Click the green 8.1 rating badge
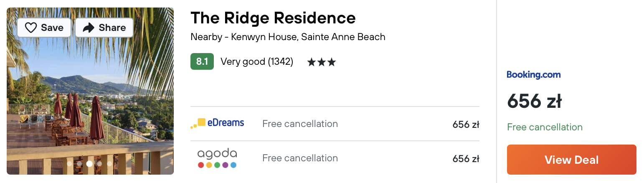 pos(202,61)
